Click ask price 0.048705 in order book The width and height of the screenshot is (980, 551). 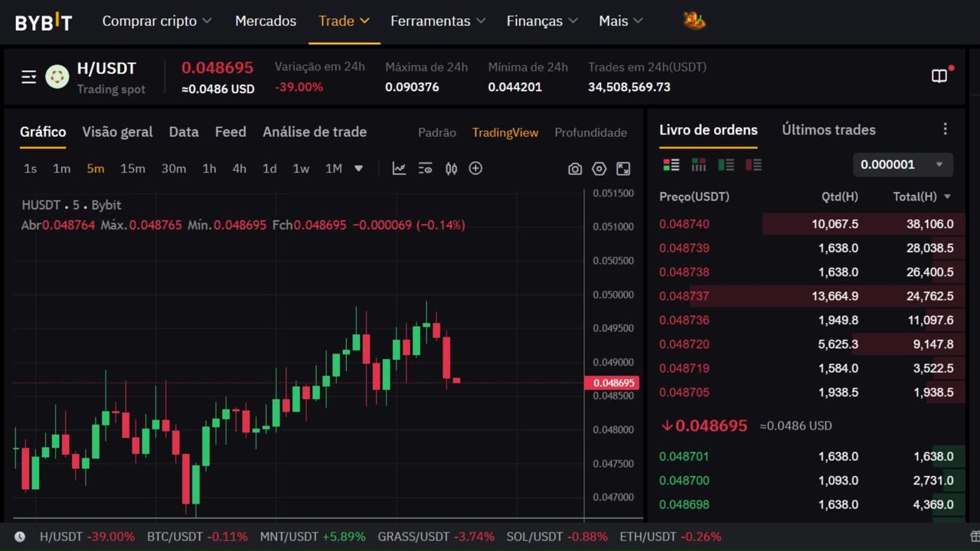684,393
